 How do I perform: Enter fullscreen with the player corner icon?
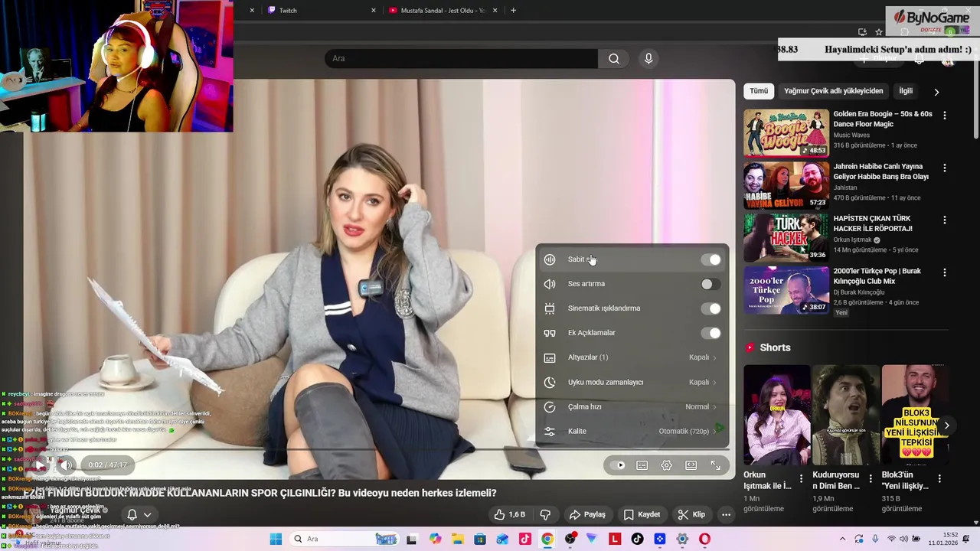click(716, 465)
